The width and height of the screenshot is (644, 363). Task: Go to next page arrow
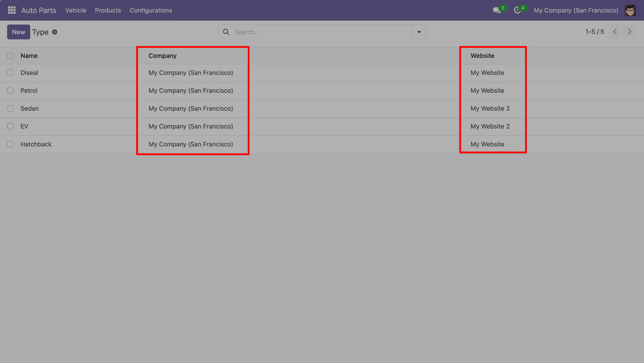click(x=630, y=32)
